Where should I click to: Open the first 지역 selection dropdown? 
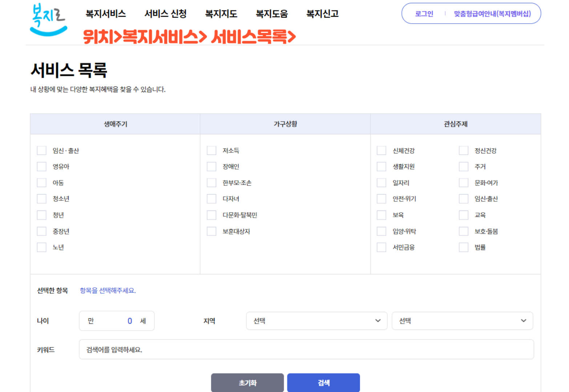pyautogui.click(x=316, y=321)
